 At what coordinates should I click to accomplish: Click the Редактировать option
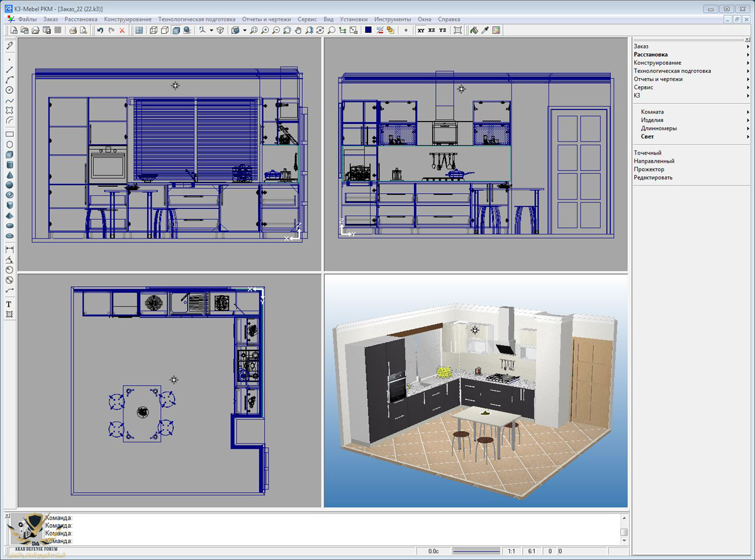pos(653,177)
